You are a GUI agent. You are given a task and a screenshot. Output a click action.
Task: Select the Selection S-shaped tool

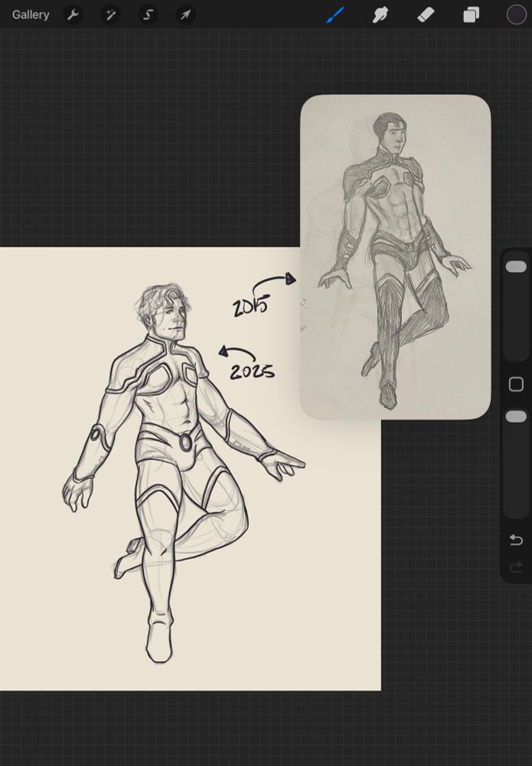149,15
